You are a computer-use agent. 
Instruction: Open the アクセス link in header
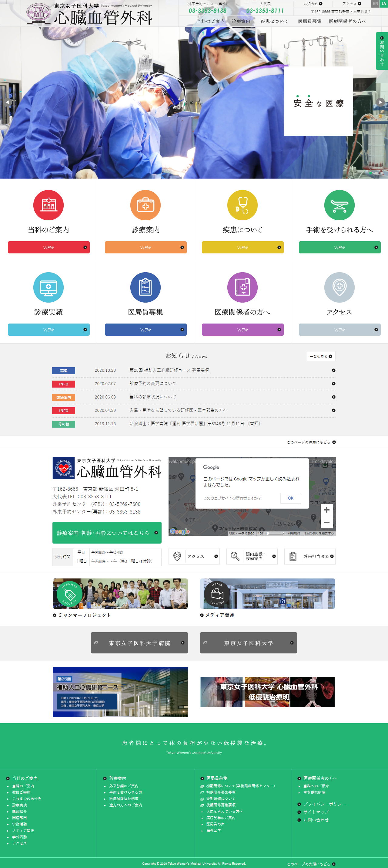(352, 4)
